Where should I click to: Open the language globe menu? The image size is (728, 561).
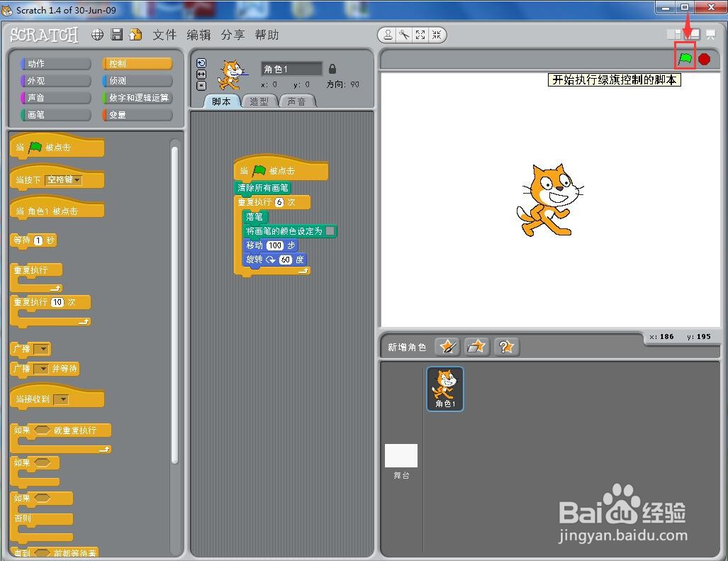97,34
